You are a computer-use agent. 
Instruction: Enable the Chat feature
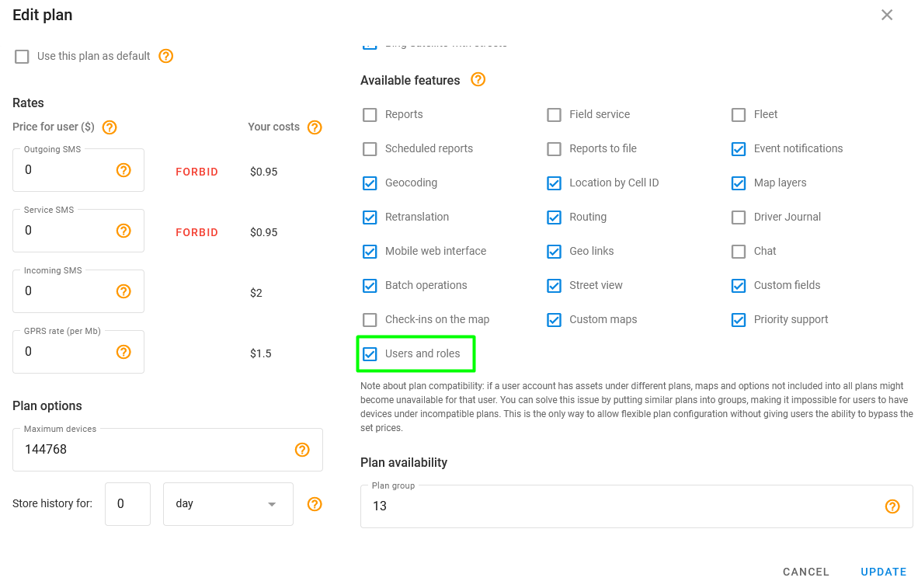click(x=738, y=251)
